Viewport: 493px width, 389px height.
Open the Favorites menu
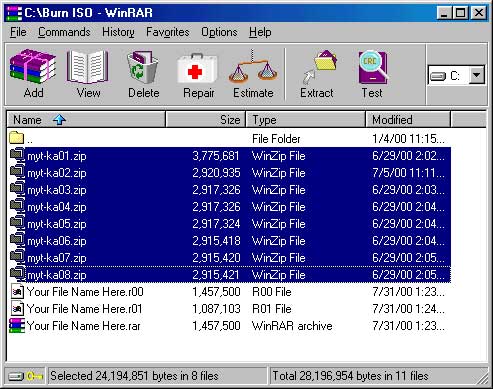(168, 32)
